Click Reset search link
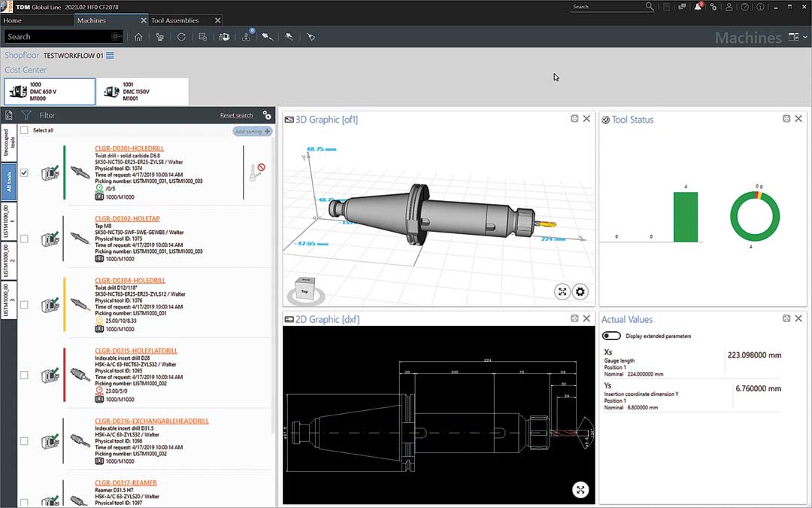 tap(236, 115)
